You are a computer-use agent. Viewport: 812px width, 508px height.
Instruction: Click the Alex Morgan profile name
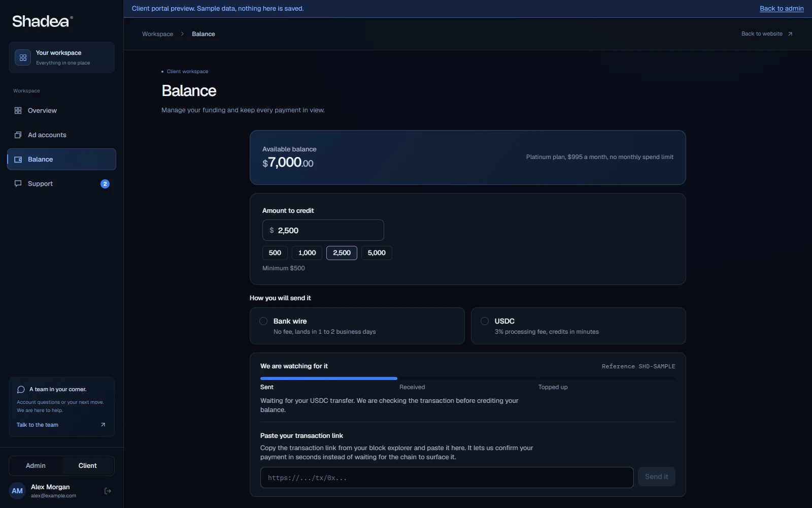point(50,487)
